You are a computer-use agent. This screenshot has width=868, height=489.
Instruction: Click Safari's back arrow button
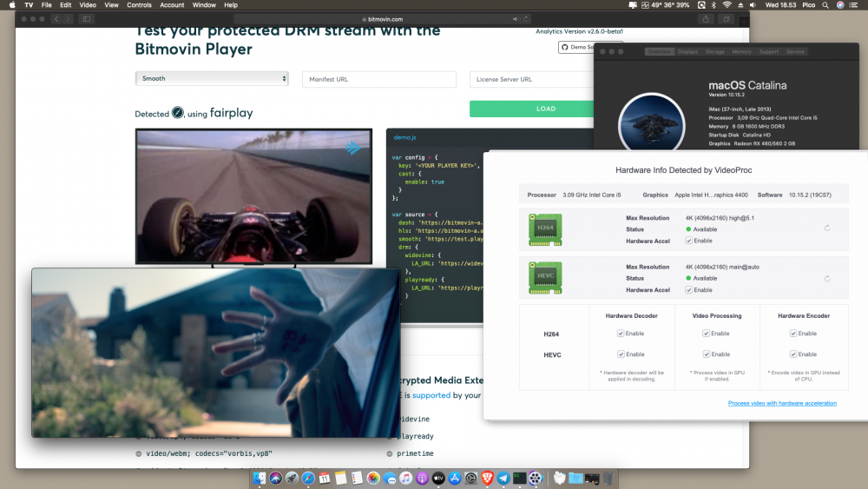point(56,19)
